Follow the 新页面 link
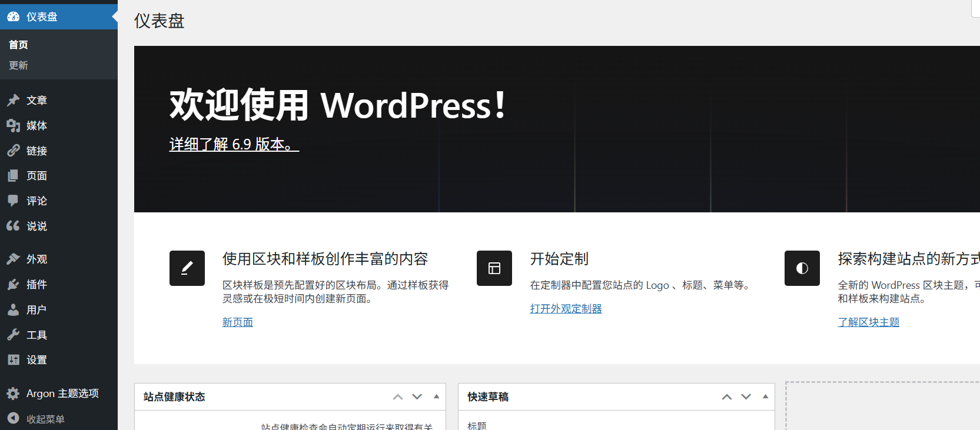The width and height of the screenshot is (980, 430). (237, 322)
